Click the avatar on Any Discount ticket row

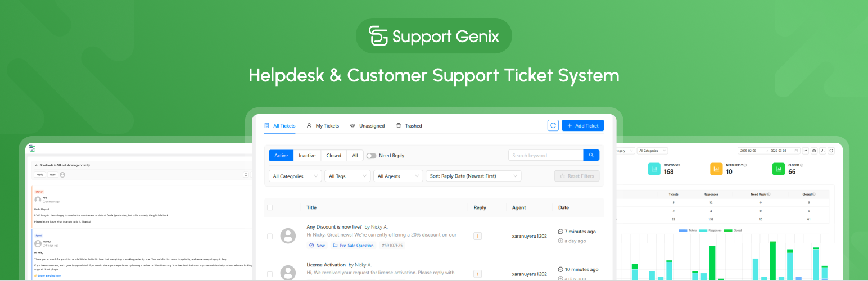tap(288, 236)
